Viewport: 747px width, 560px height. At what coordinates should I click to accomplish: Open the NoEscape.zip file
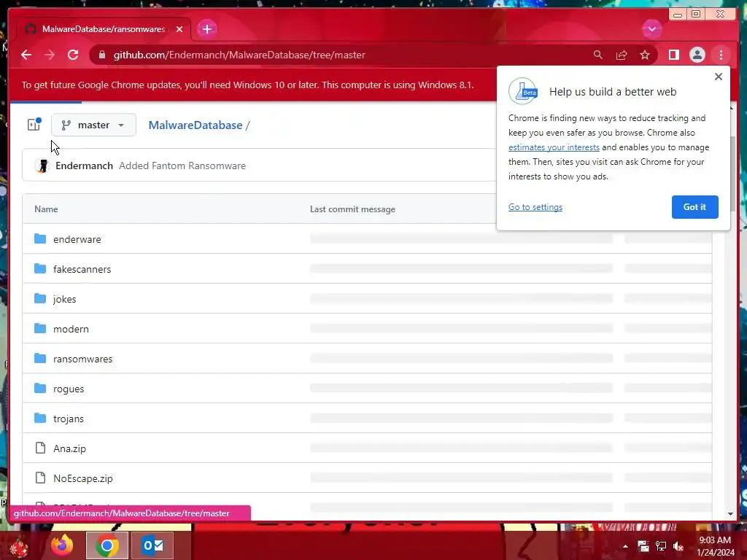click(x=82, y=478)
